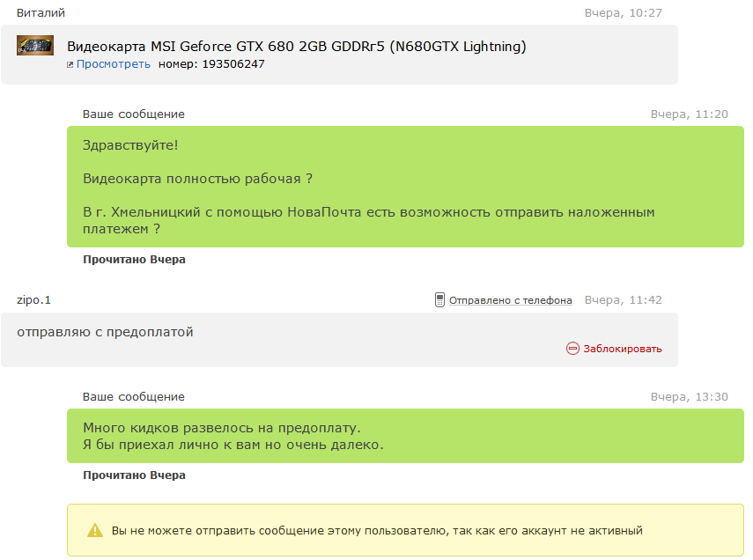Click the red block icon
Screen dimensions: 753x560
572,348
